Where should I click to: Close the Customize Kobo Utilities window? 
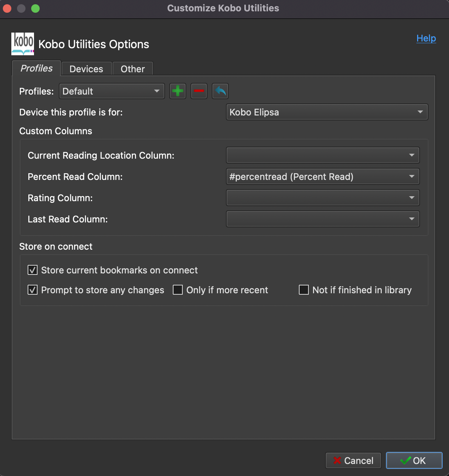(x=7, y=8)
